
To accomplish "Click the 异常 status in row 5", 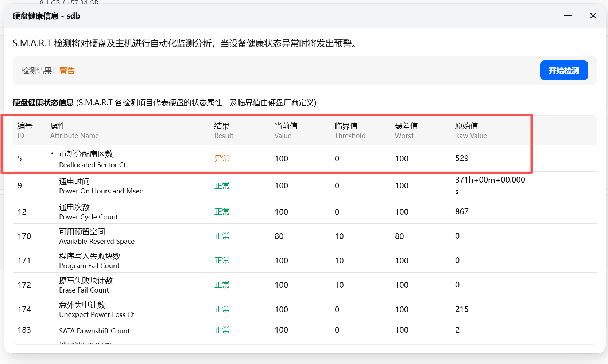I will click(x=222, y=158).
